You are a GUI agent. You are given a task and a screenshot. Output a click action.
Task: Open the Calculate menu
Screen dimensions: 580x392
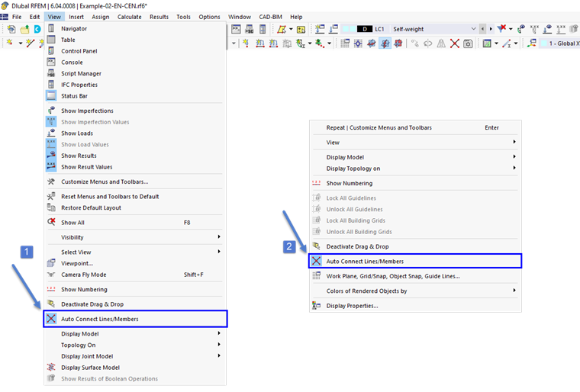[130, 17]
